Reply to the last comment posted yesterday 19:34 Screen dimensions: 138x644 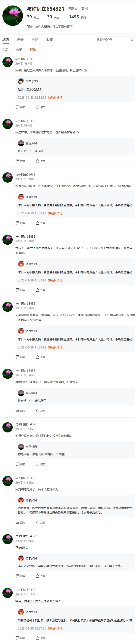(21, 638)
